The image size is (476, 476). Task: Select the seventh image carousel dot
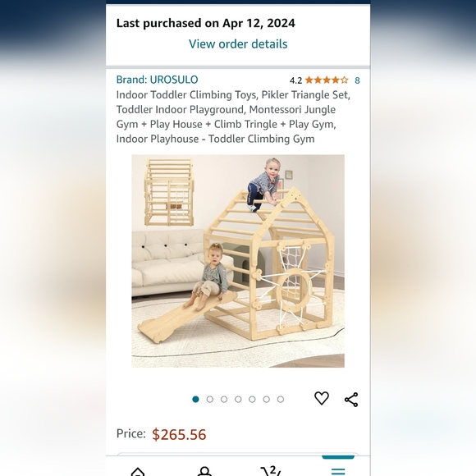(x=281, y=399)
